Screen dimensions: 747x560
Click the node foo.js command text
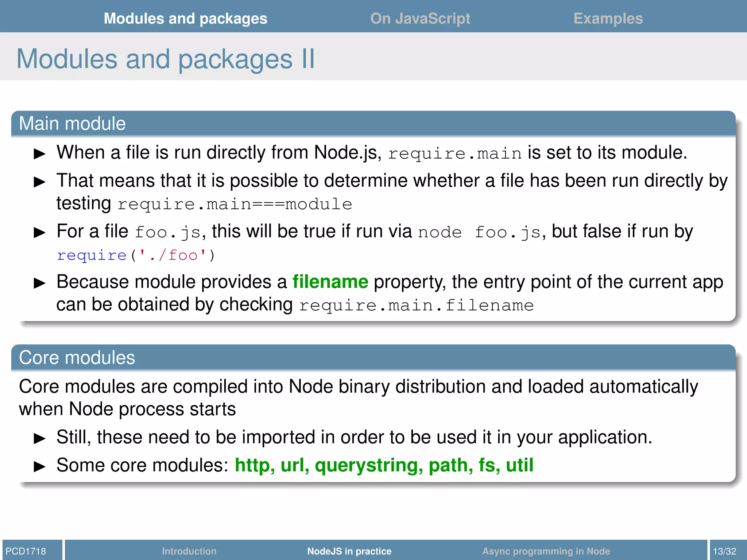pos(479,232)
